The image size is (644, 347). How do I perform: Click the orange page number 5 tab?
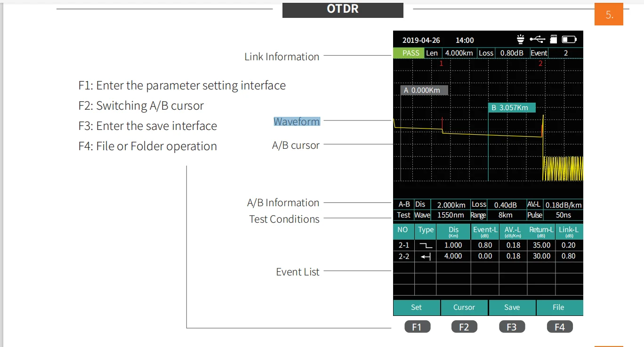click(609, 15)
